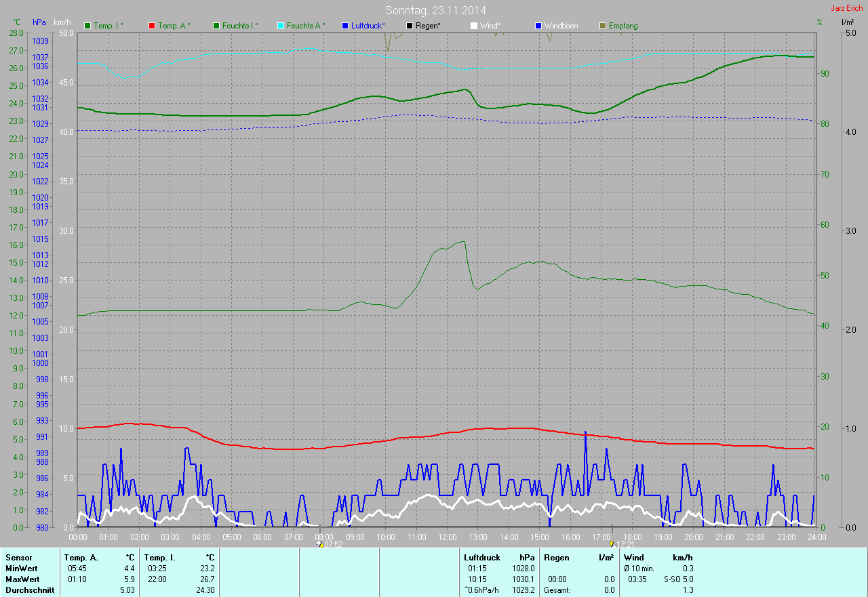868x597 pixels.
Task: Click the sunrise marker at 07:52
Action: [x=321, y=543]
